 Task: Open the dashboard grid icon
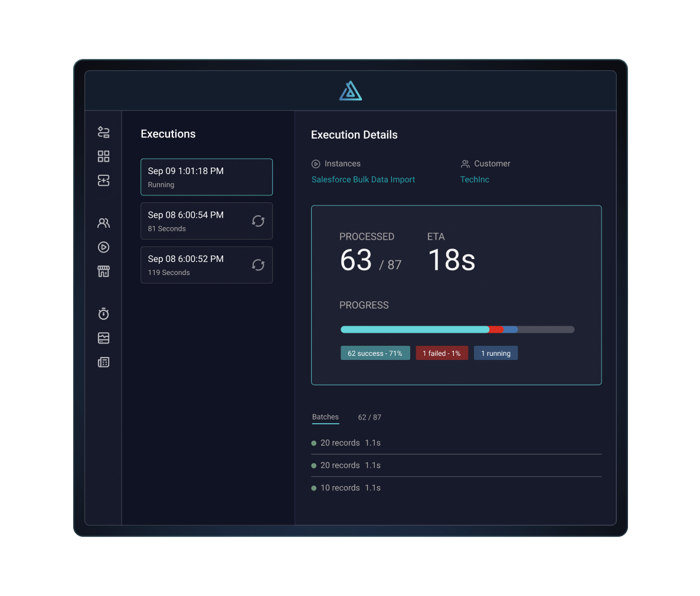point(103,156)
